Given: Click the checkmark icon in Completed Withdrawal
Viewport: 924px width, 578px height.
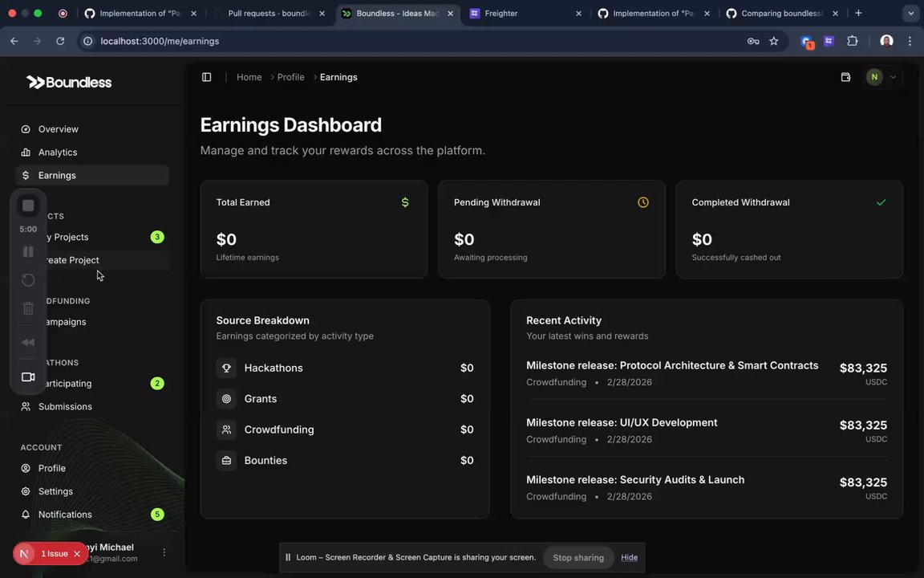Looking at the screenshot, I should point(881,202).
